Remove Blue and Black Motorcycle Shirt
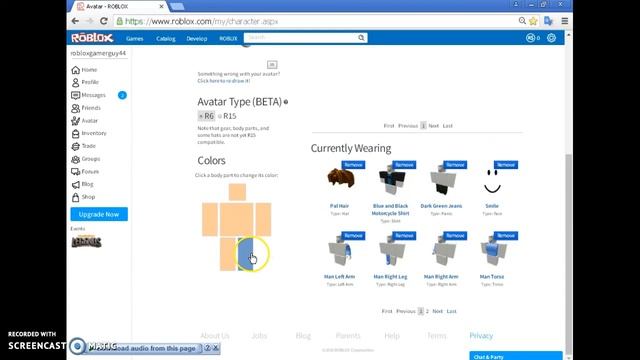The width and height of the screenshot is (640, 360). (404, 165)
